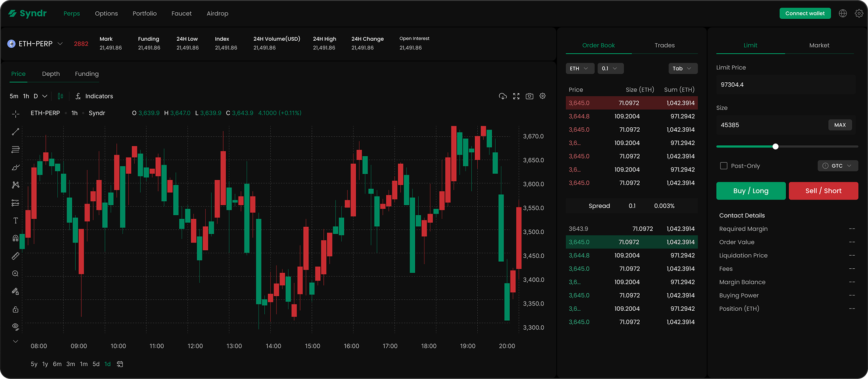Collapse the drawing toolbar chevron

(x=15, y=341)
